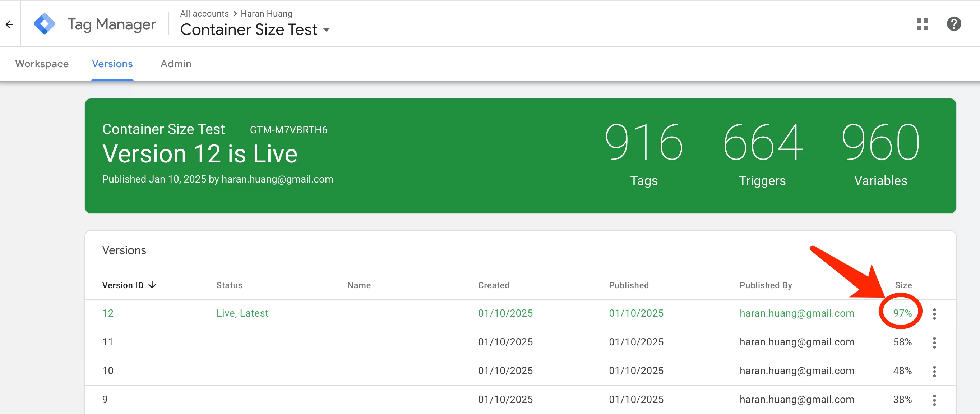Open the Admin tab
The height and width of the screenshot is (414, 980).
[x=176, y=64]
